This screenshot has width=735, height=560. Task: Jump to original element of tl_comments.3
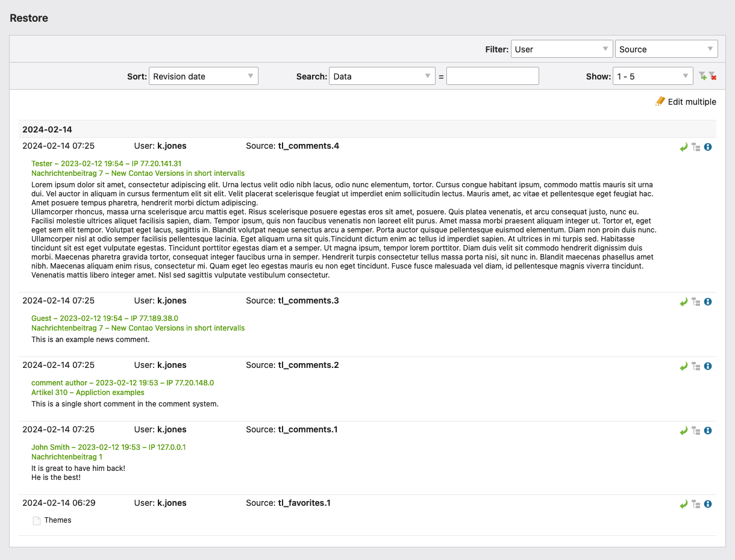point(696,302)
